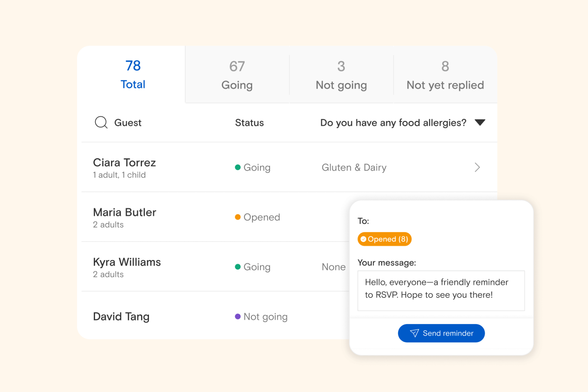Click green status dot for Kyra Williams

[x=238, y=267]
